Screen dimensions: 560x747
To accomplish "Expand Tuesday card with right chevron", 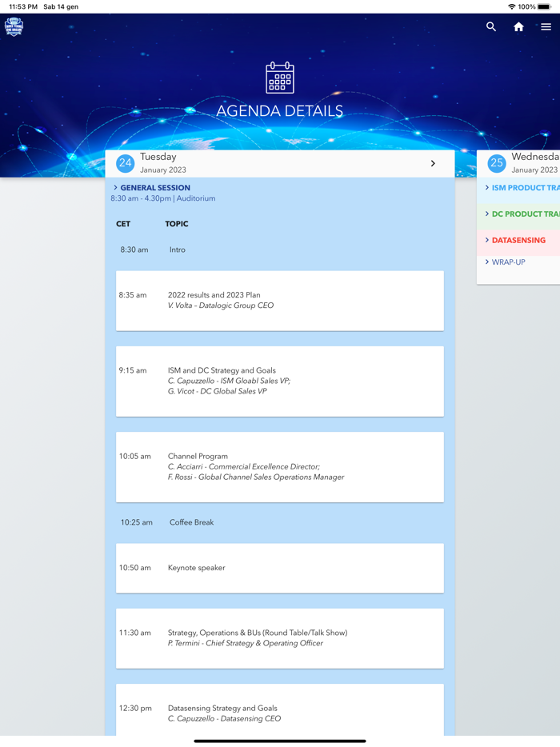I will pos(433,163).
